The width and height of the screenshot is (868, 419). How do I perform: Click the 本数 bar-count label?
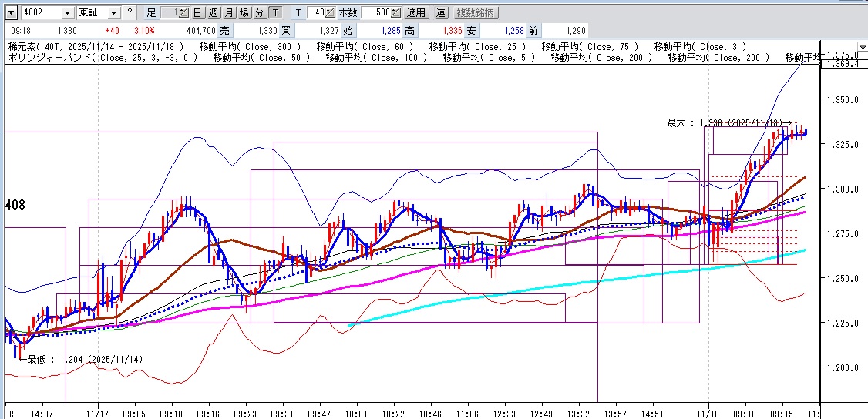click(x=348, y=12)
